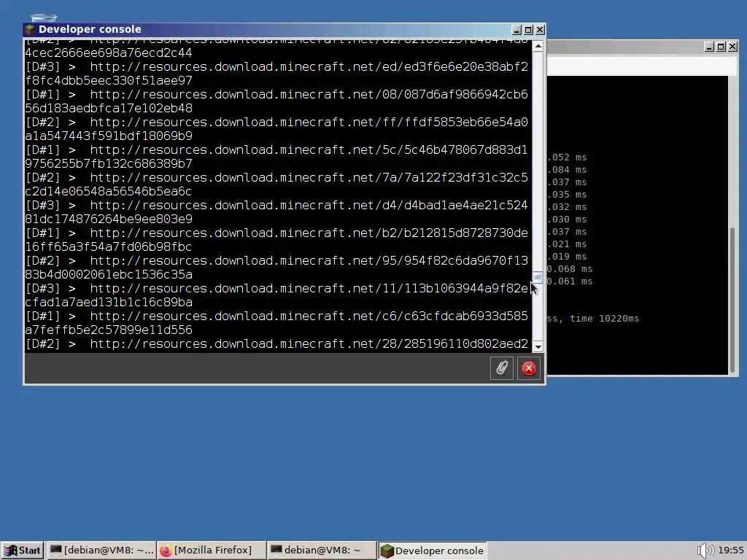Minimize the Developer console window
This screenshot has height=560, width=747.
click(x=516, y=30)
